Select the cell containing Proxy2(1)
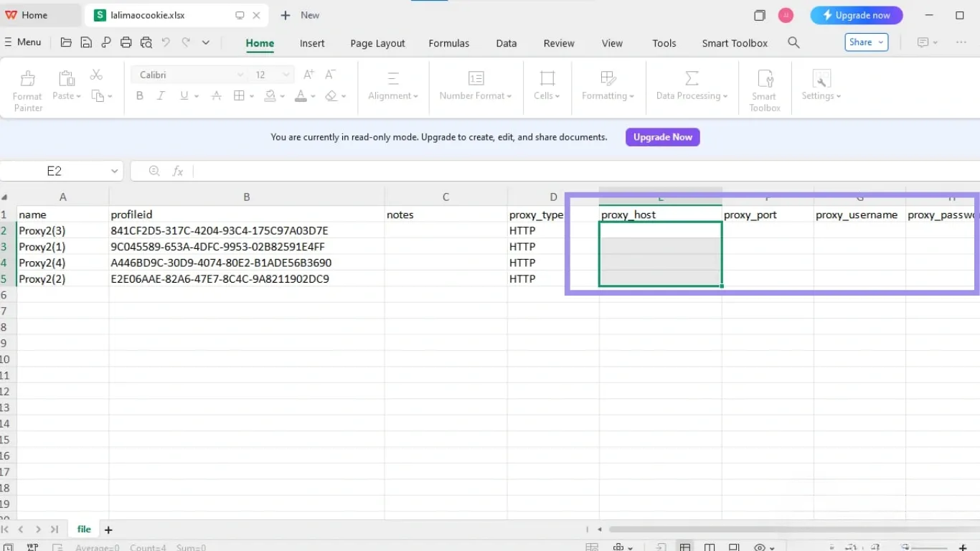This screenshot has height=551, width=980. tap(42, 246)
